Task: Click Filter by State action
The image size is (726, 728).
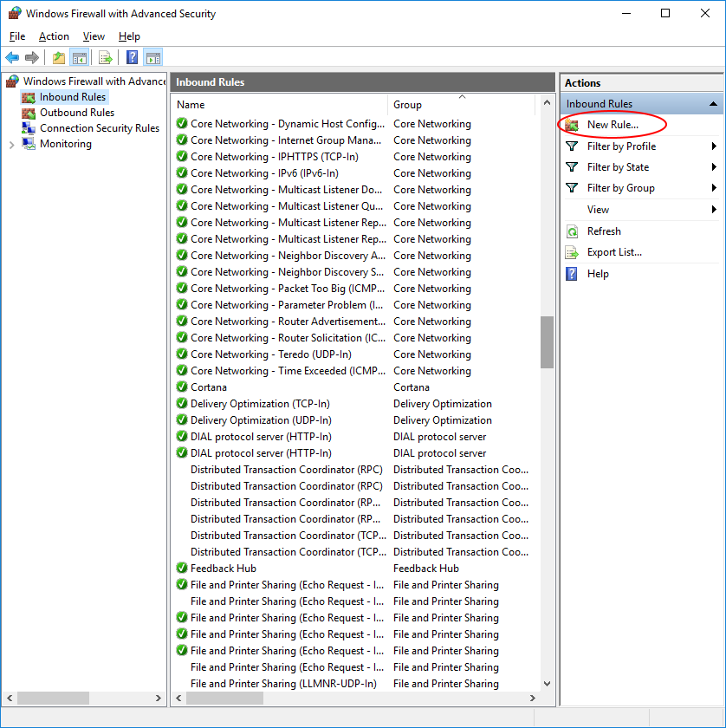Action: (x=618, y=167)
